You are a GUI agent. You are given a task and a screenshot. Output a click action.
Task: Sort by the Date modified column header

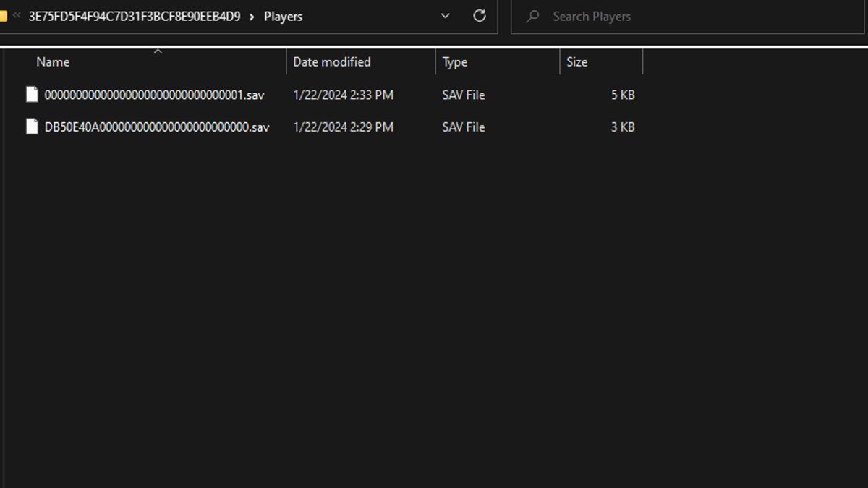click(x=331, y=62)
